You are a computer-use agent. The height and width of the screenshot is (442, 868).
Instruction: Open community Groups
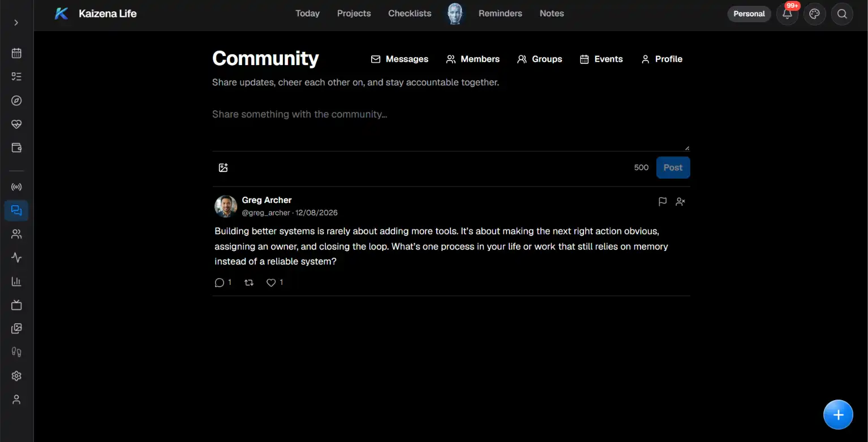(539, 59)
